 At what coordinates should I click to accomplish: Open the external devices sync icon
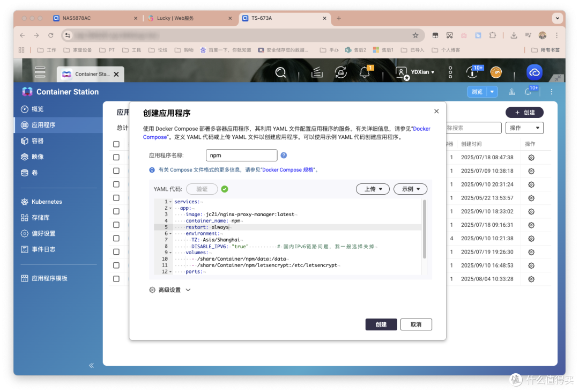(341, 72)
